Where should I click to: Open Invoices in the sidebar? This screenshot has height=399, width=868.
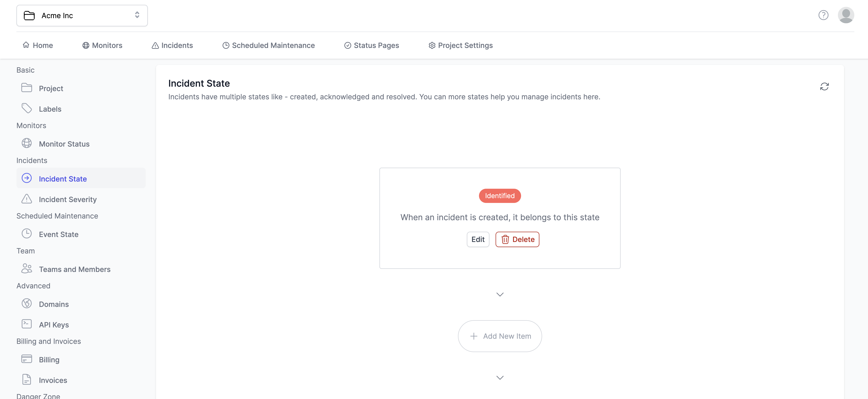pyautogui.click(x=81, y=381)
